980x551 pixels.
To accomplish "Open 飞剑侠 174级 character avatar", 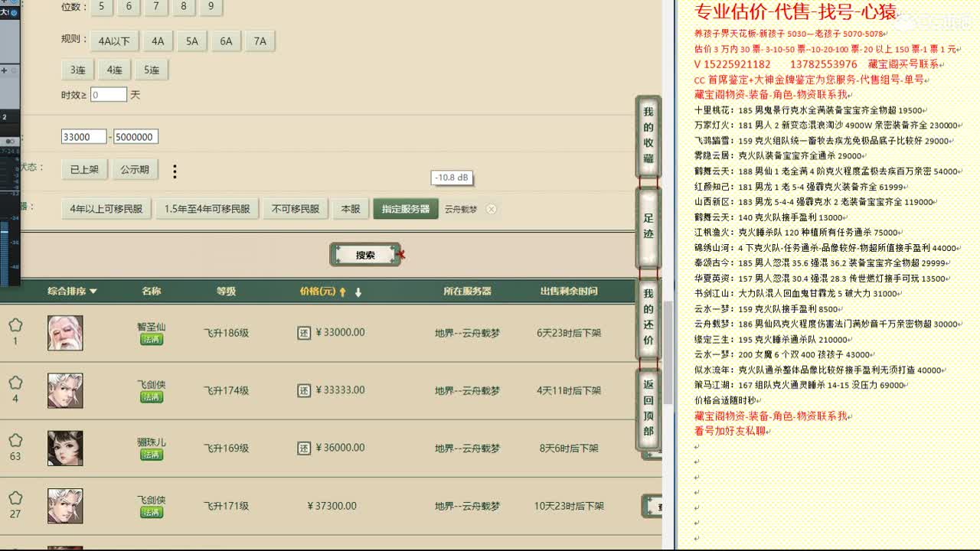I will click(65, 390).
